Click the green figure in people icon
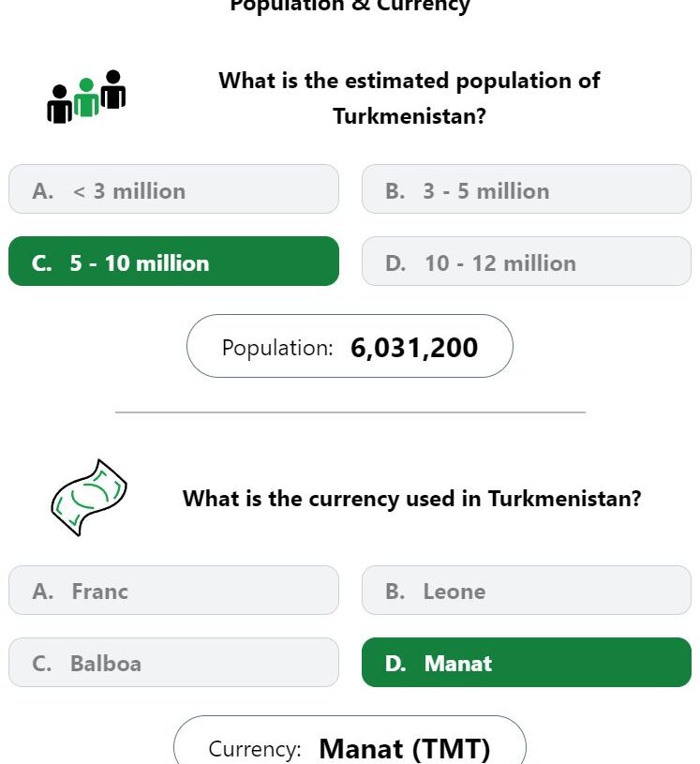Screen dimensions: 700x764 [86, 97]
